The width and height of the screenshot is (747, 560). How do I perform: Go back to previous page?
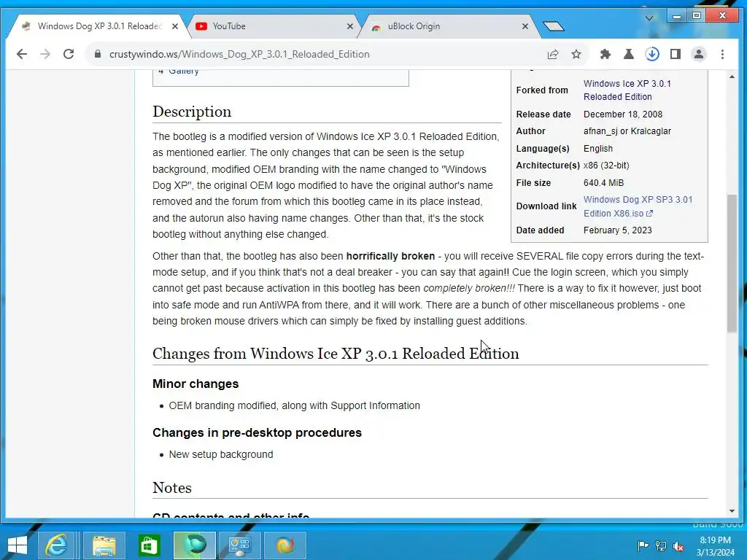[x=22, y=54]
